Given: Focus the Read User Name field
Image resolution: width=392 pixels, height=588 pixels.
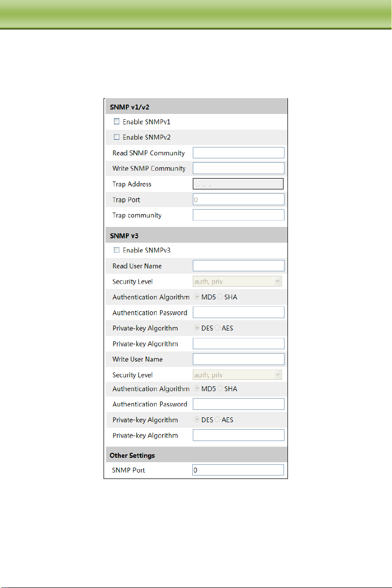Looking at the screenshot, I should click(238, 266).
